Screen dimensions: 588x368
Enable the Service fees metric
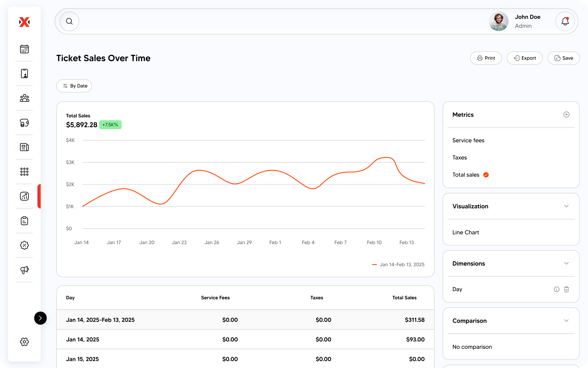468,140
